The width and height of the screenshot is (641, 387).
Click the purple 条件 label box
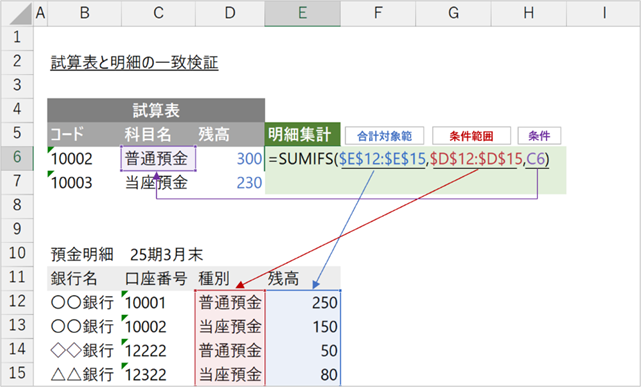[539, 136]
